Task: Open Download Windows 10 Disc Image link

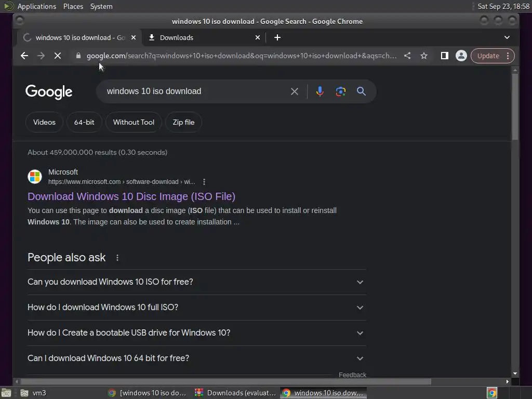Action: coord(131,196)
